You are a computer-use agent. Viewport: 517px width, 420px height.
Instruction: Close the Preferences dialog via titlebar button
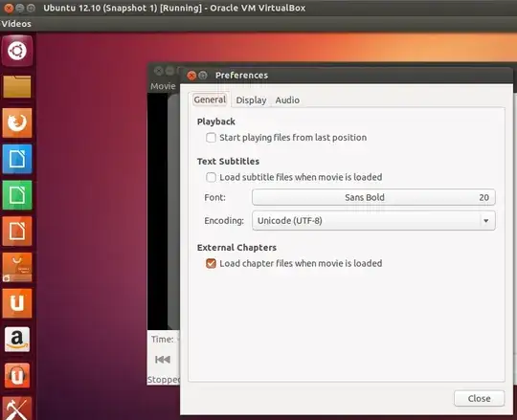191,76
